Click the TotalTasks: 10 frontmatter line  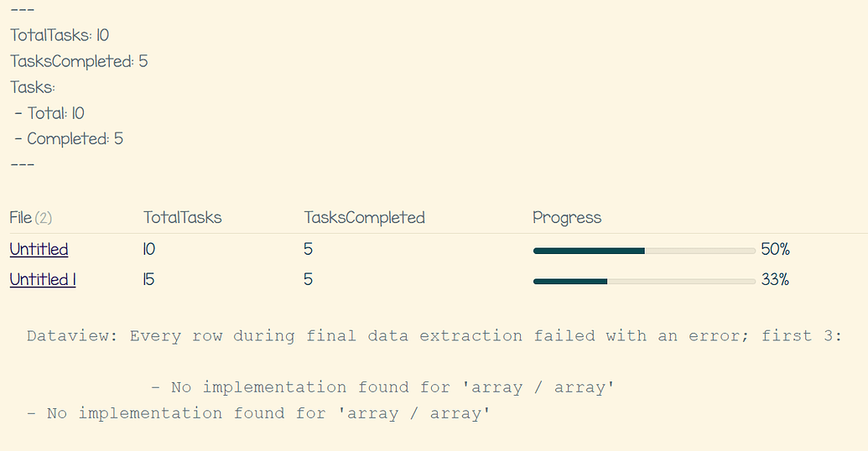(x=60, y=35)
